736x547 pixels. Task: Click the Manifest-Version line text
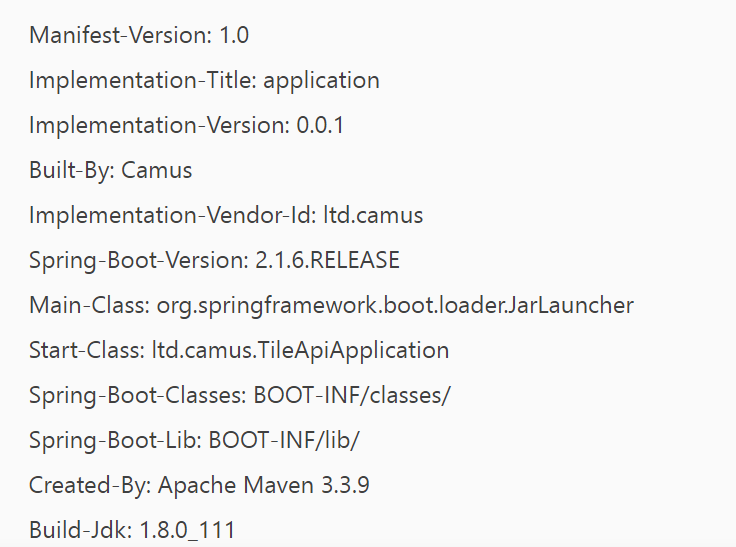tap(139, 36)
